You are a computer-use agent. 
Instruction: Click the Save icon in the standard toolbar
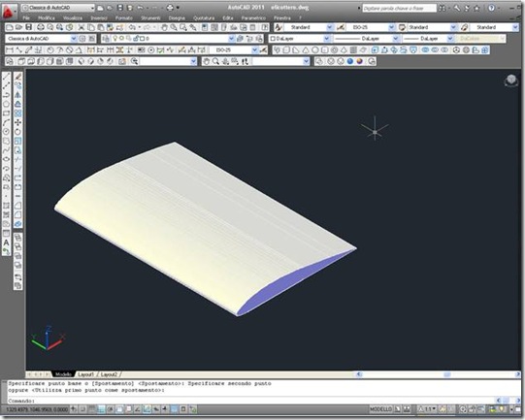tap(29, 27)
